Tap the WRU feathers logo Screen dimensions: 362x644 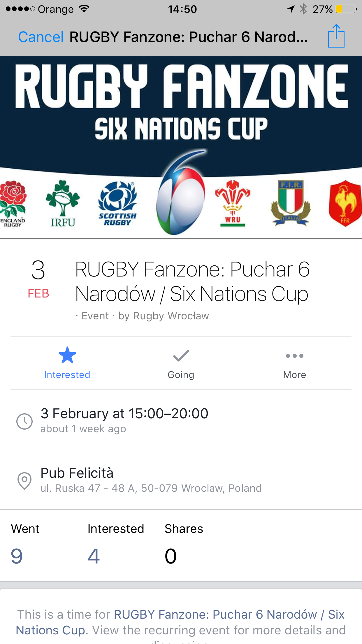[x=232, y=203]
